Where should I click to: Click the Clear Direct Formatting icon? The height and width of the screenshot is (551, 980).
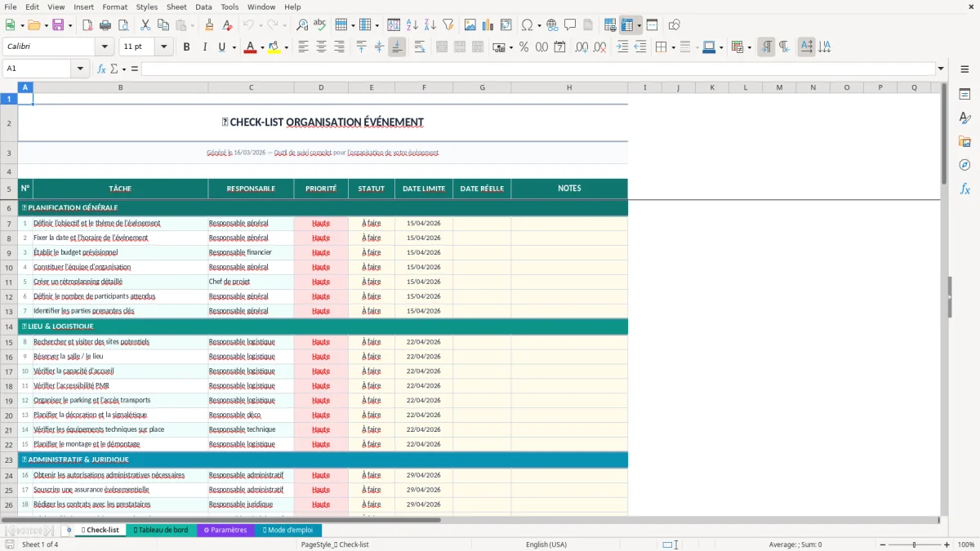(x=226, y=25)
